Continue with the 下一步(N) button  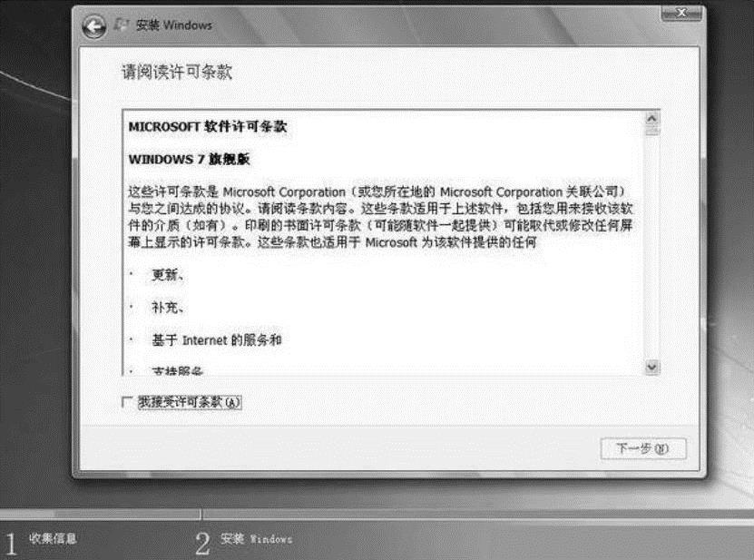tap(643, 449)
